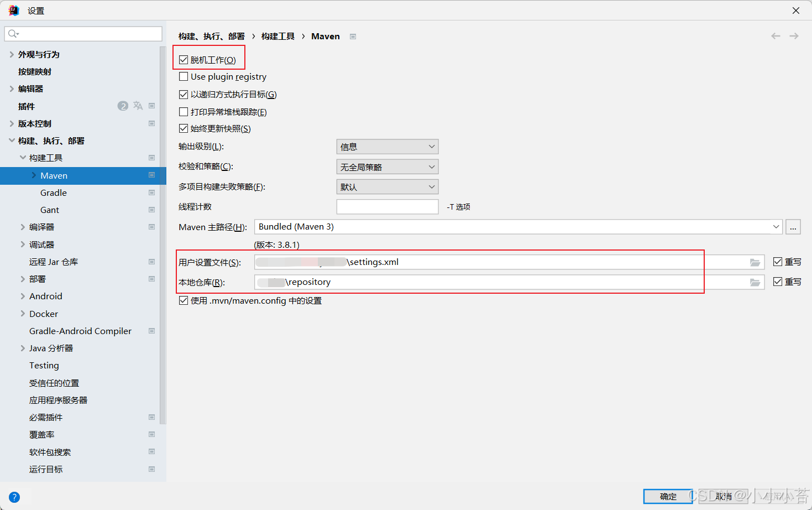Click the update badge on the plugins row
This screenshot has height=510, width=812.
click(x=123, y=106)
